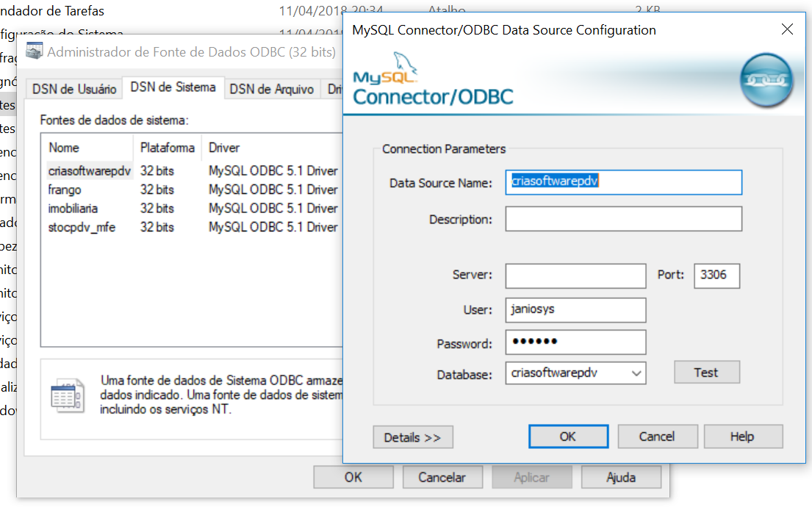Click the Port number field
The width and height of the screenshot is (812, 518).
tap(716, 276)
